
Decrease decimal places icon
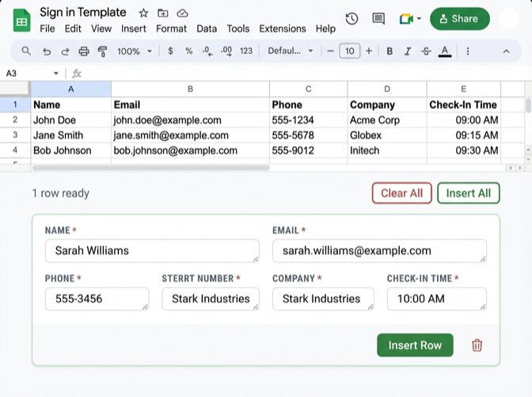[x=207, y=52]
